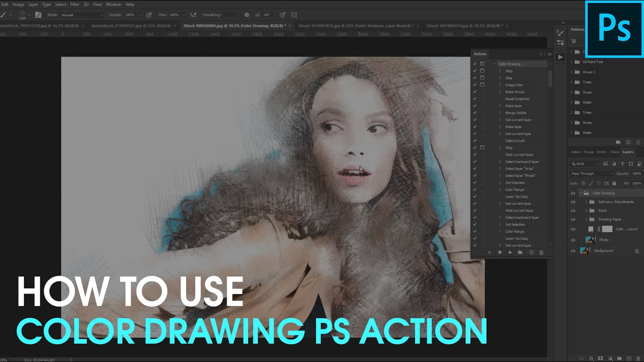This screenshot has height=362, width=644.
Task: Filter layers by type layers
Action: pos(623,163)
